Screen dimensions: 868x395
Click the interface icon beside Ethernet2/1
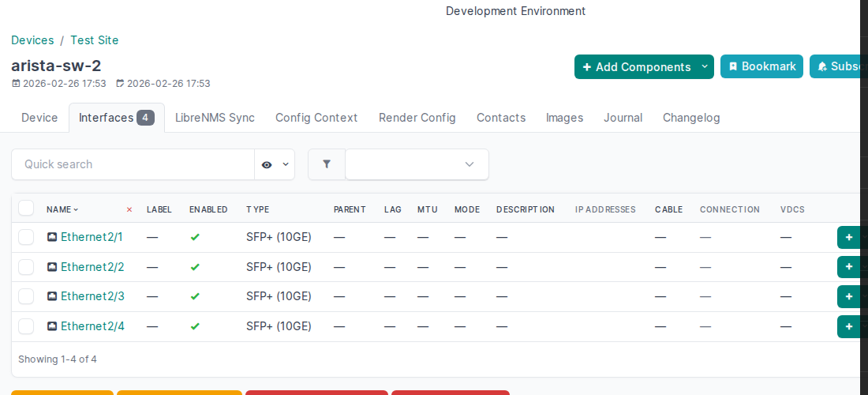(x=52, y=237)
